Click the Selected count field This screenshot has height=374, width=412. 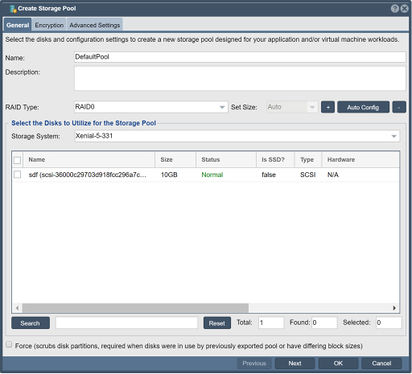pos(389,323)
